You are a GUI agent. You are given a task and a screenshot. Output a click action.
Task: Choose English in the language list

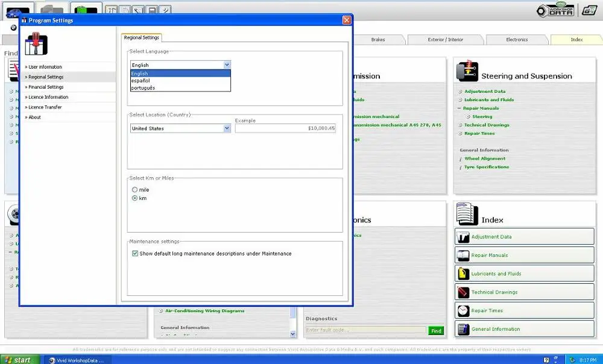click(180, 74)
